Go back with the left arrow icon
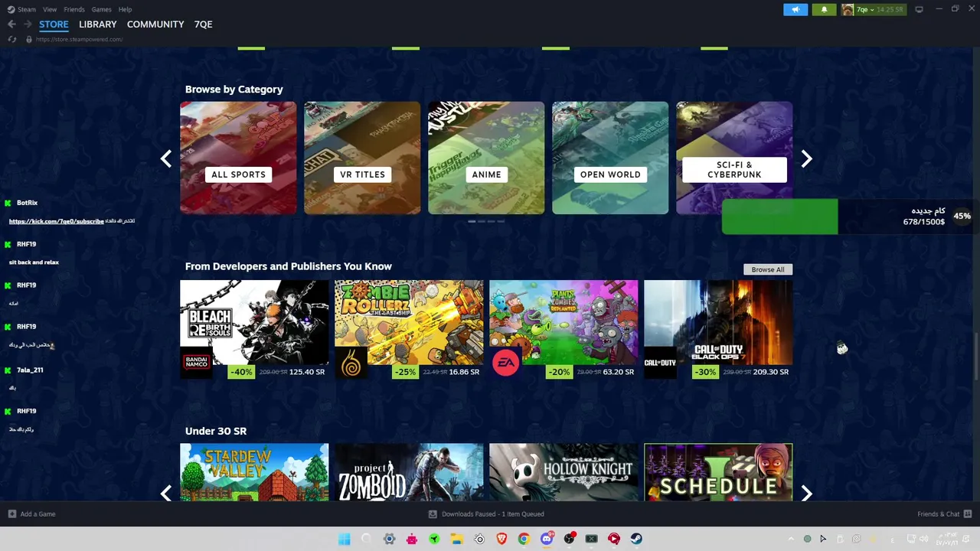 11,24
